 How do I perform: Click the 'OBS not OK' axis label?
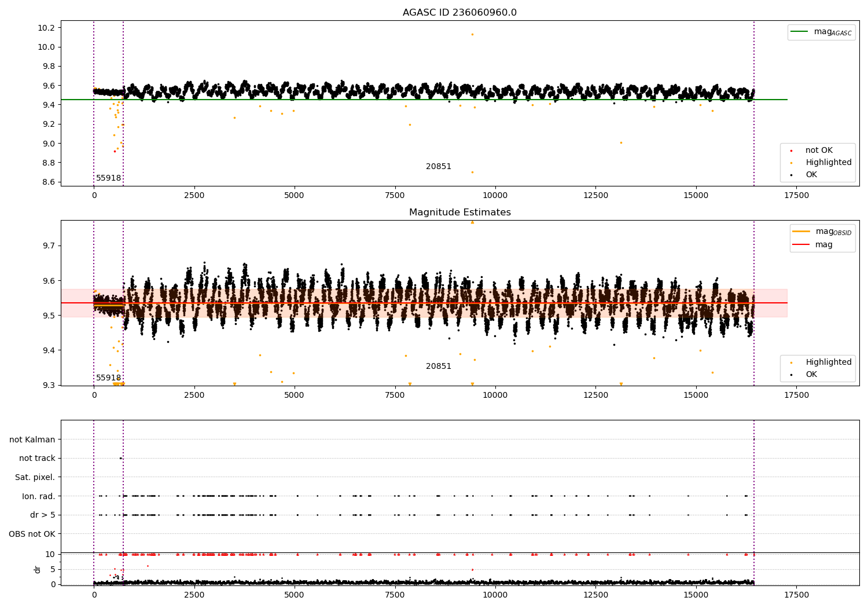tap(32, 534)
